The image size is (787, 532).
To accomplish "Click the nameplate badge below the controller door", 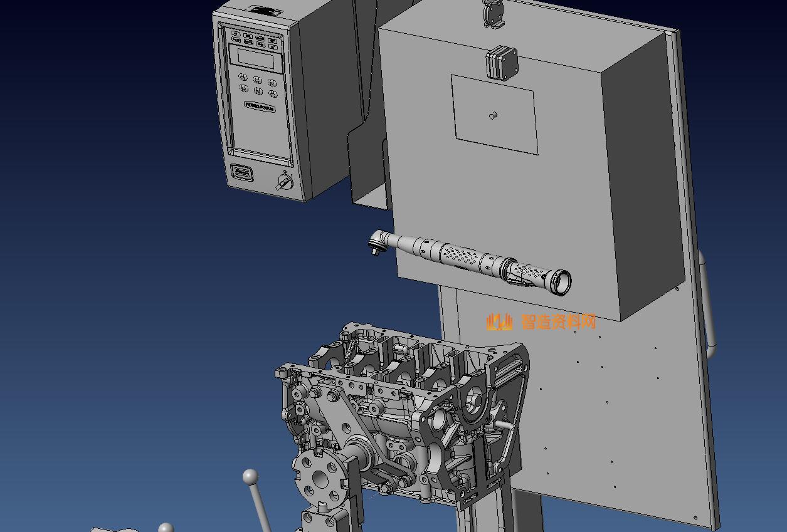I will coord(242,172).
